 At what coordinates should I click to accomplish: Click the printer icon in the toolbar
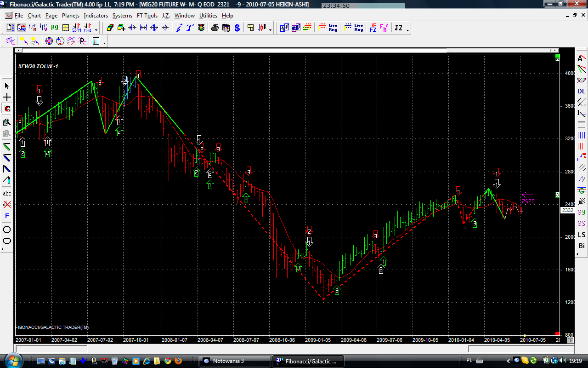click(215, 28)
